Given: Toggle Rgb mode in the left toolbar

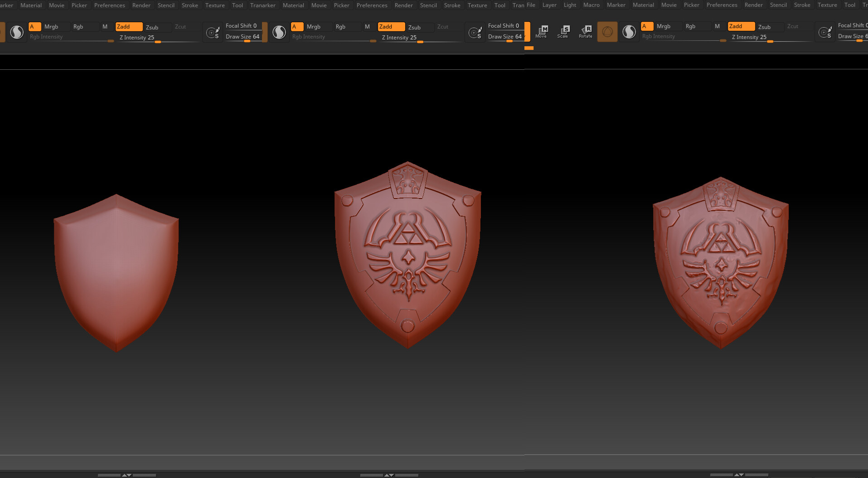Looking at the screenshot, I should [x=78, y=26].
